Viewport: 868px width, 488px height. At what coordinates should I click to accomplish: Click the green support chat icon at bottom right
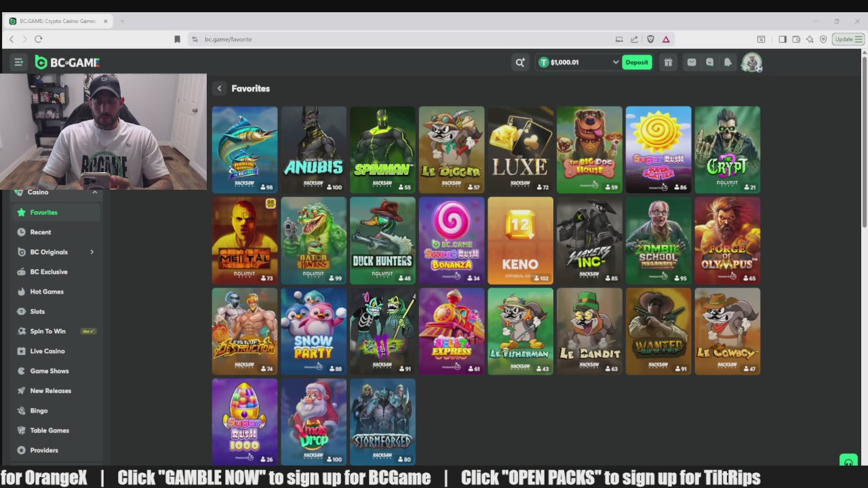coord(848,462)
